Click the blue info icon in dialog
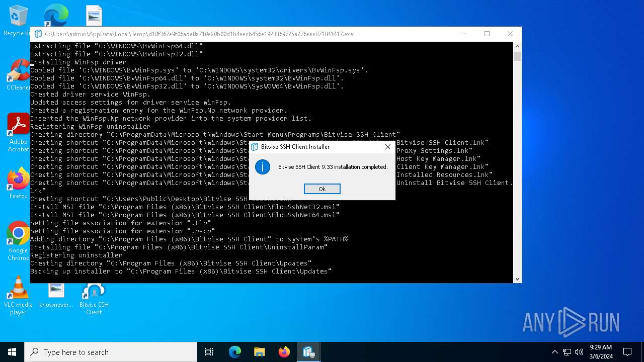 (x=263, y=167)
